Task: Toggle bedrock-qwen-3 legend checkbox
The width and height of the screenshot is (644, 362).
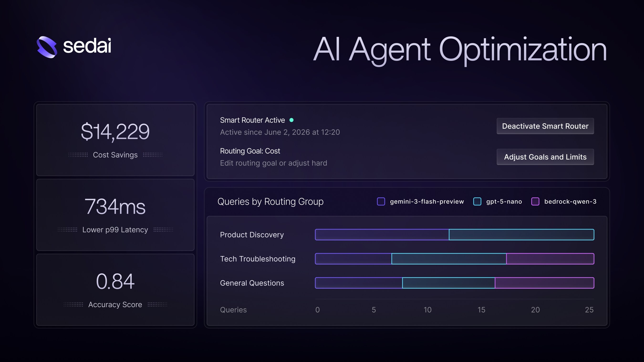Action: tap(535, 201)
